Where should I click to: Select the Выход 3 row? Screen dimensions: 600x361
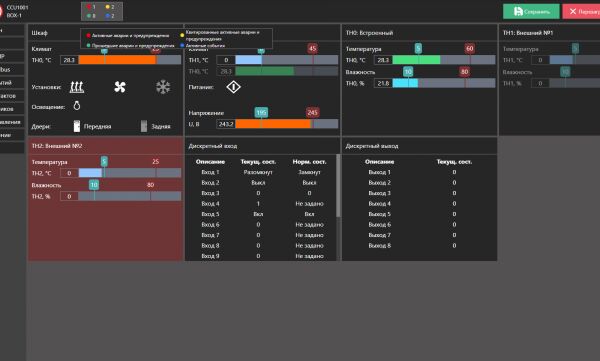(x=419, y=193)
